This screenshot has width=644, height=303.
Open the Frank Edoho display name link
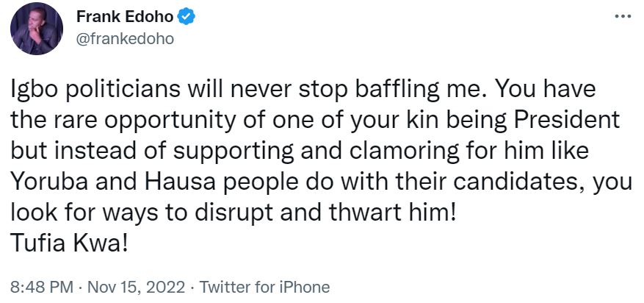coord(132,18)
